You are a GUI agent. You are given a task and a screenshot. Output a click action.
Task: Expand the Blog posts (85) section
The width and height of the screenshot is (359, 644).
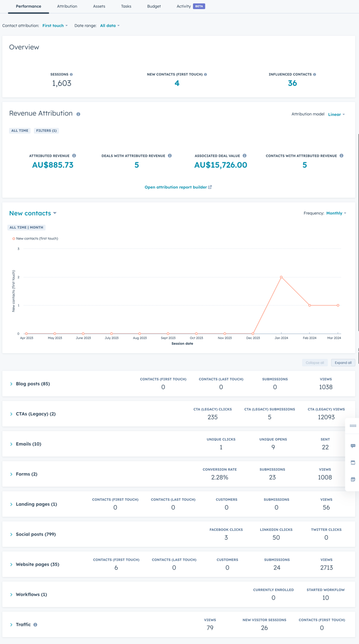click(x=11, y=384)
